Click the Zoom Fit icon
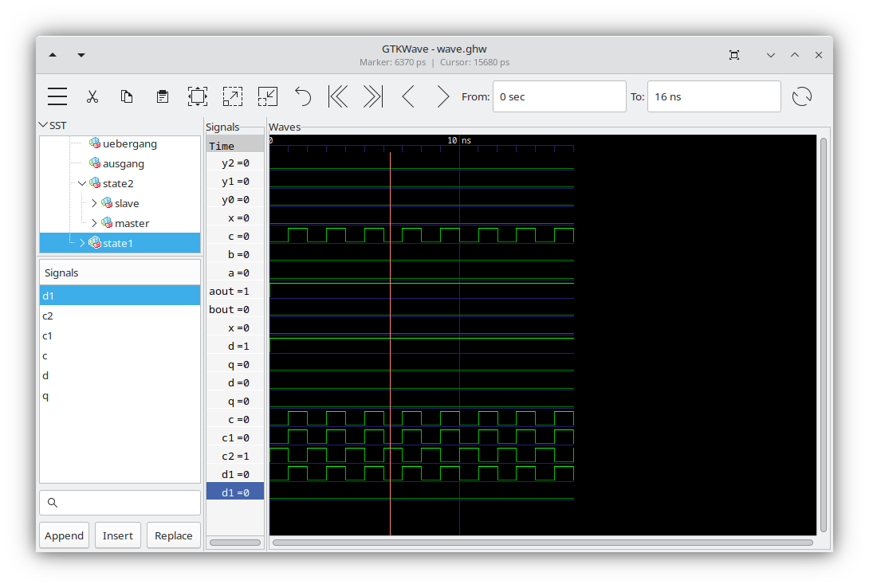 pos(197,96)
